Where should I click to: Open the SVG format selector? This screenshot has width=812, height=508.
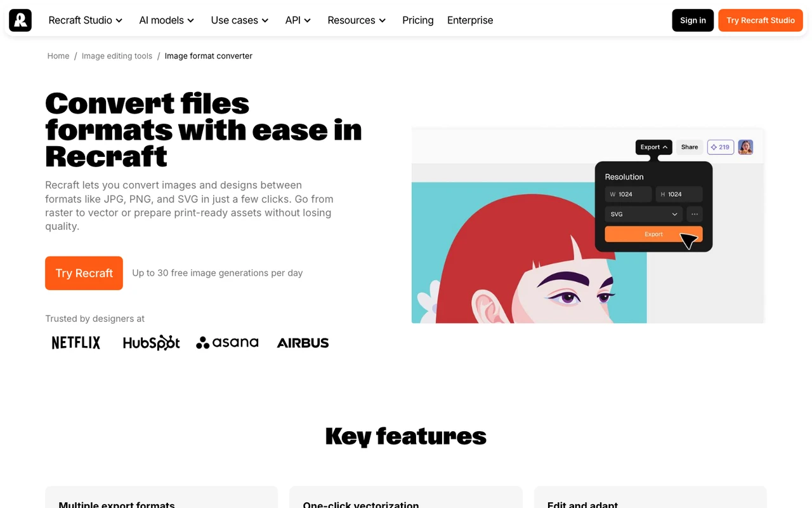coord(643,215)
